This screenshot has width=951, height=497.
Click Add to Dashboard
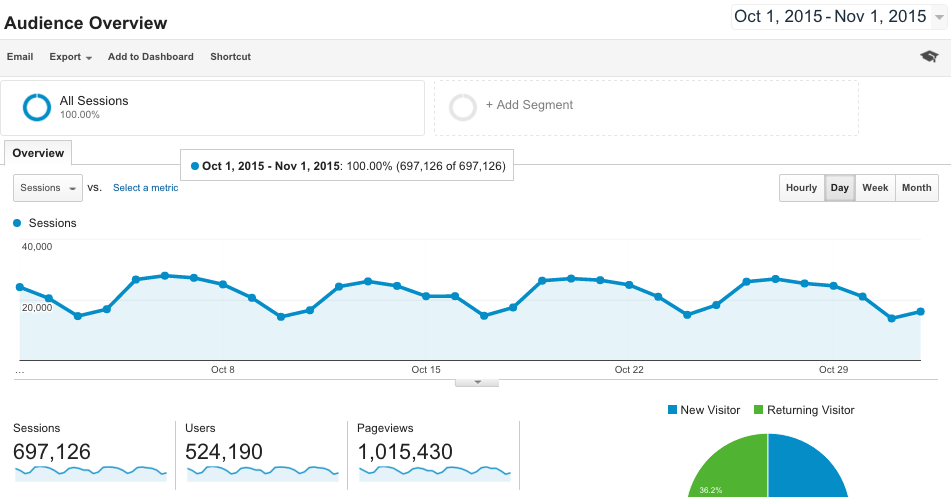click(x=150, y=56)
